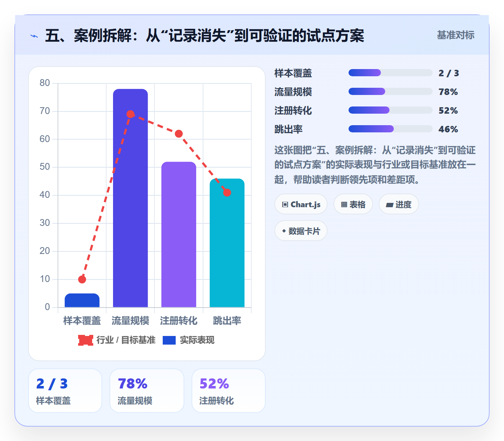Select the 表格 tag chip
The height and width of the screenshot is (441, 504).
(x=353, y=204)
